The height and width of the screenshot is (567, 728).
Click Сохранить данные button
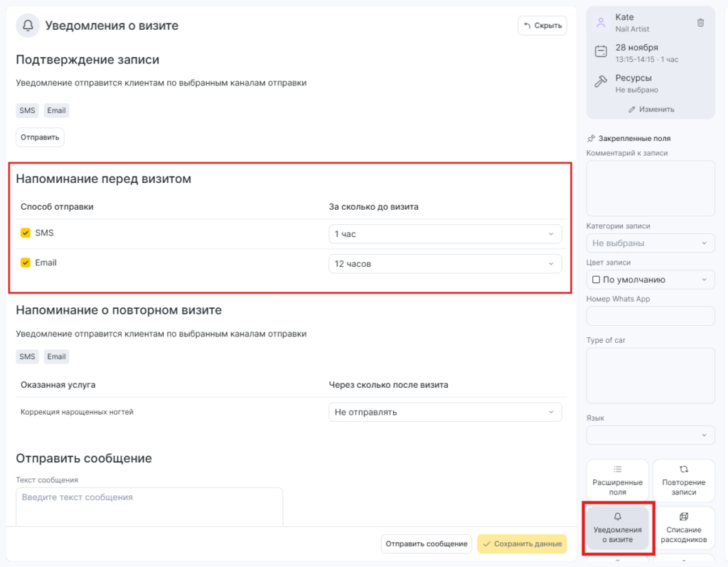pyautogui.click(x=522, y=544)
